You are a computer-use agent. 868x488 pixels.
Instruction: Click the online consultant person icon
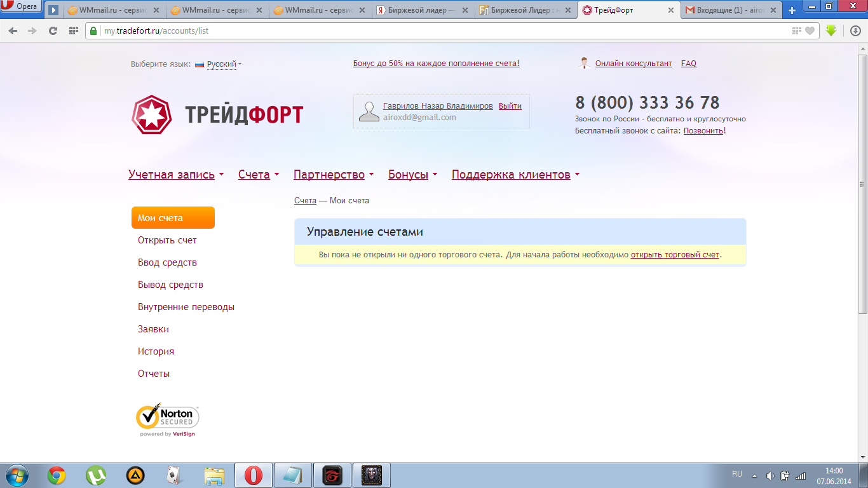coord(585,63)
